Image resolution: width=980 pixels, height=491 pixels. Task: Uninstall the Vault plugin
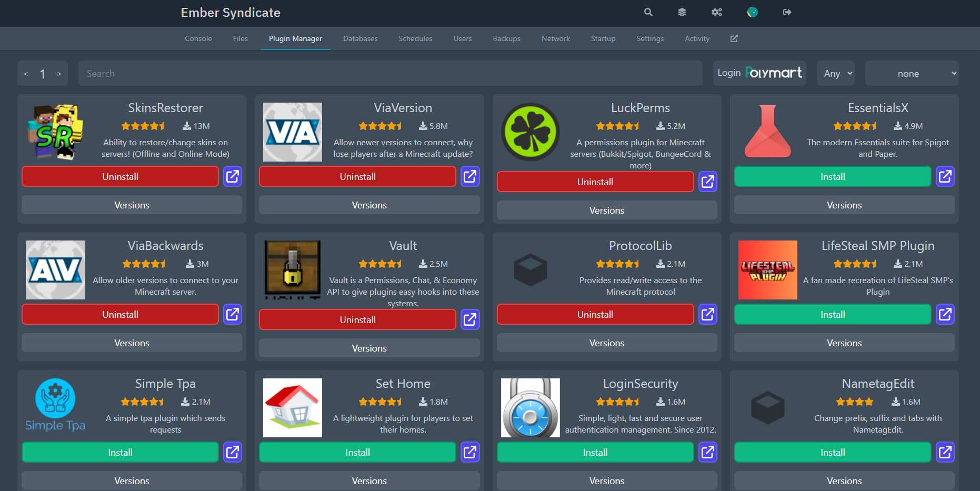(x=358, y=319)
